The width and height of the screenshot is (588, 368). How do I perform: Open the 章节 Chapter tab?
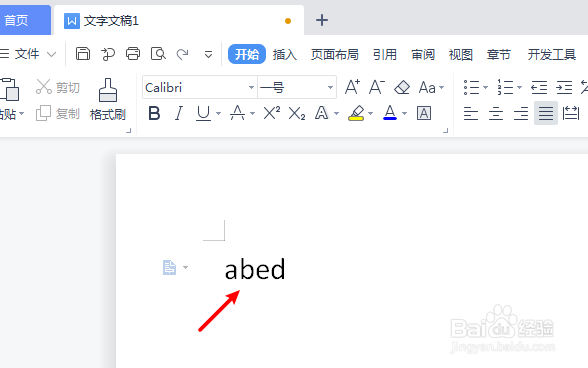click(x=499, y=55)
